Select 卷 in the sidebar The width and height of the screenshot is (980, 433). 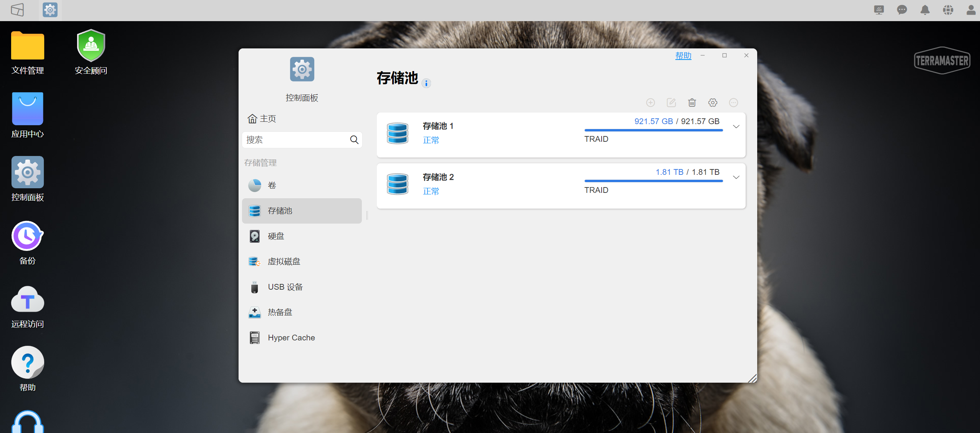(272, 186)
